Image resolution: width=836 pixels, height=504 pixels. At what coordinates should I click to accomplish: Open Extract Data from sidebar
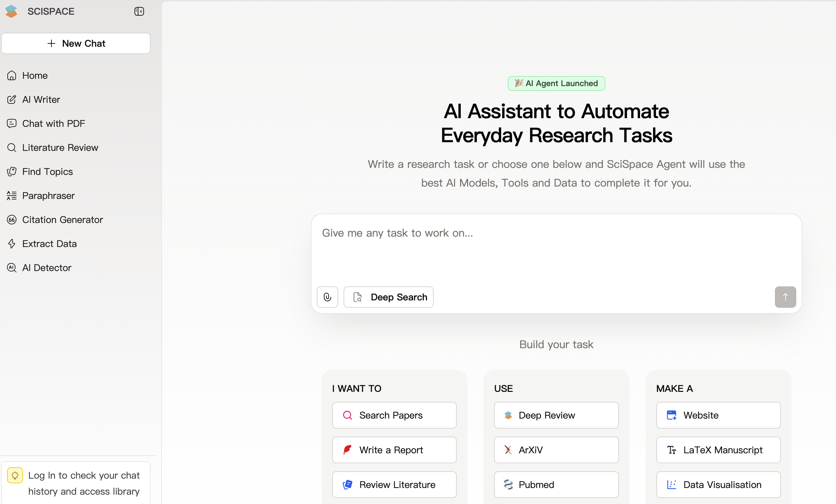(x=49, y=244)
